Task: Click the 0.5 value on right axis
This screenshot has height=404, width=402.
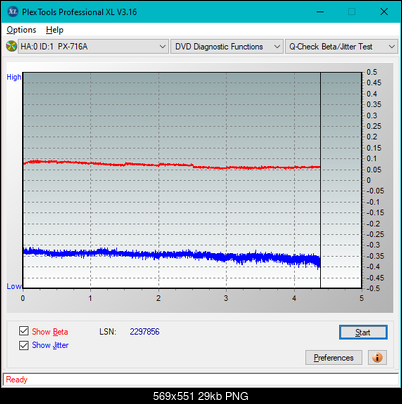Action: point(372,72)
